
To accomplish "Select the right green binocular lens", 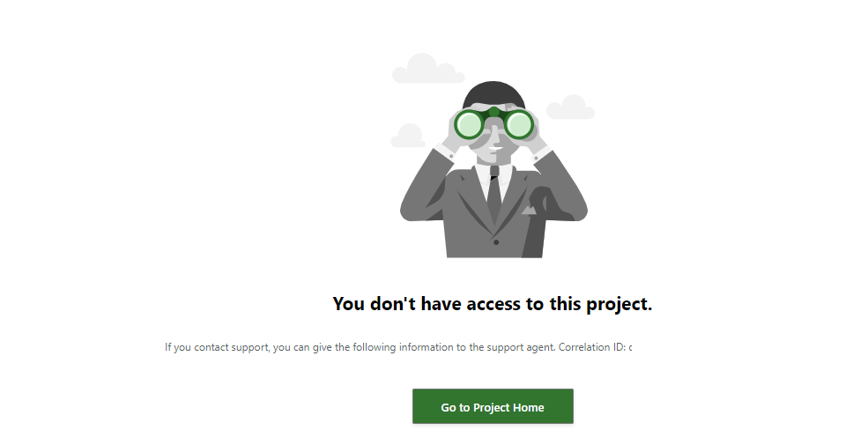I will click(x=519, y=124).
